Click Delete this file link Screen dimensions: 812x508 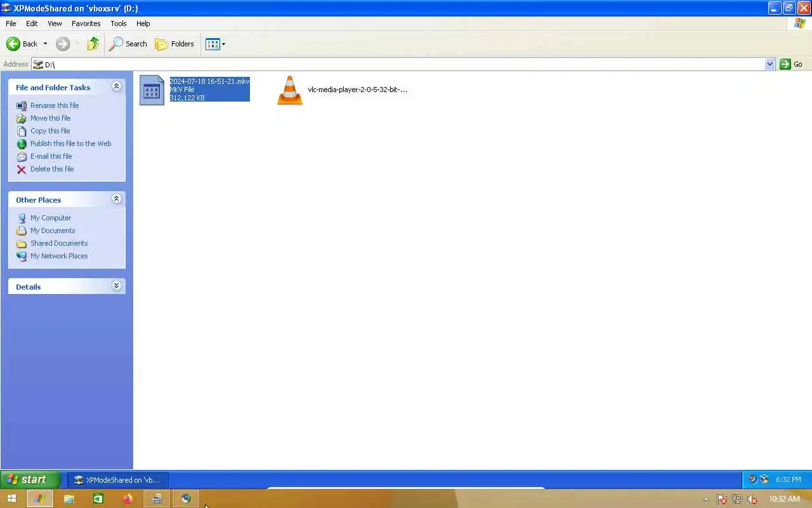52,169
